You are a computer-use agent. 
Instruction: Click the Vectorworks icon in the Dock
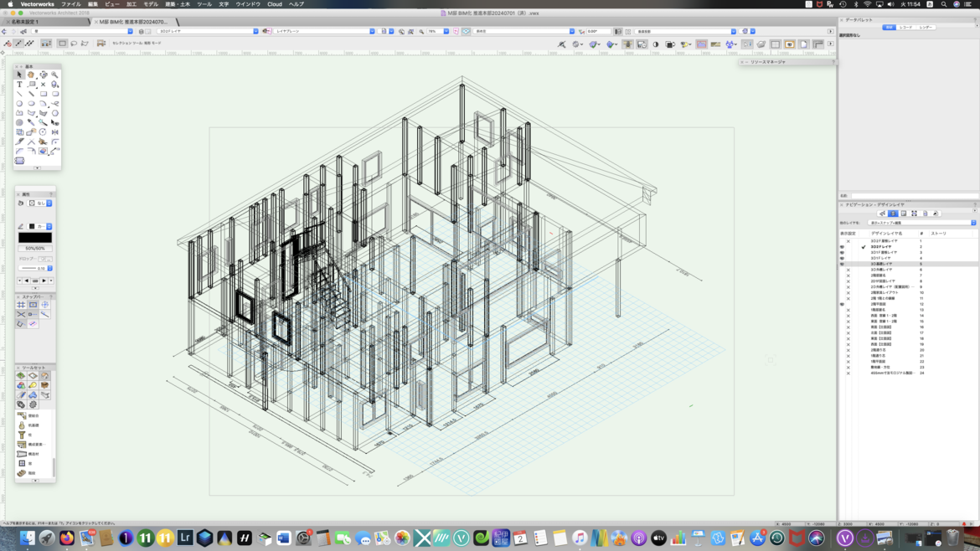(844, 538)
